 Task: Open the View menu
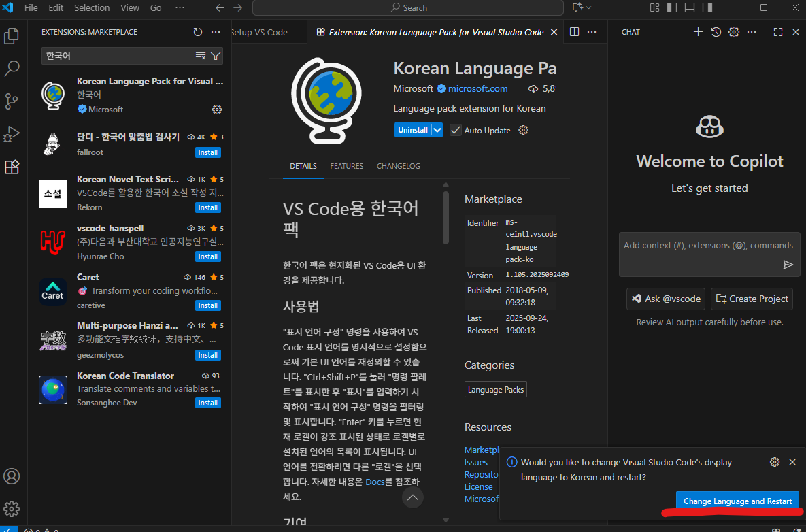tap(130, 7)
